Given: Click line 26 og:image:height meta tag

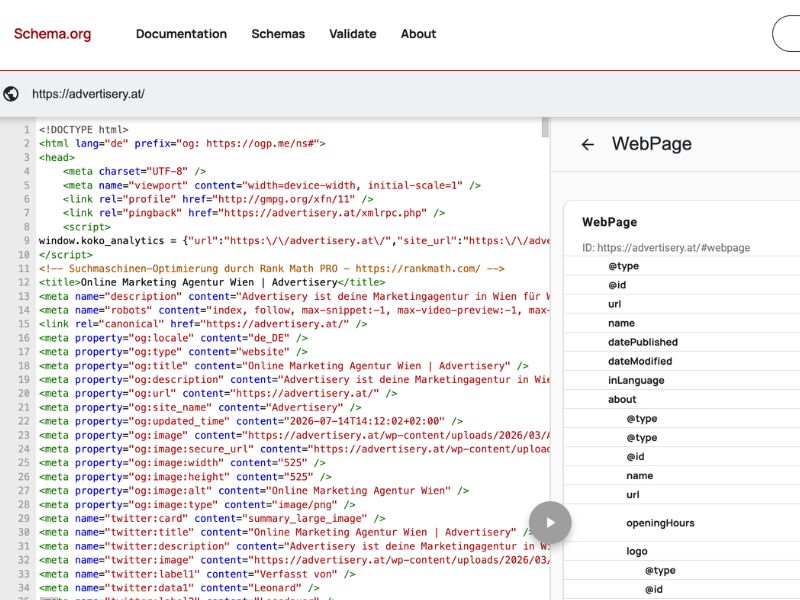Looking at the screenshot, I should pyautogui.click(x=185, y=477).
